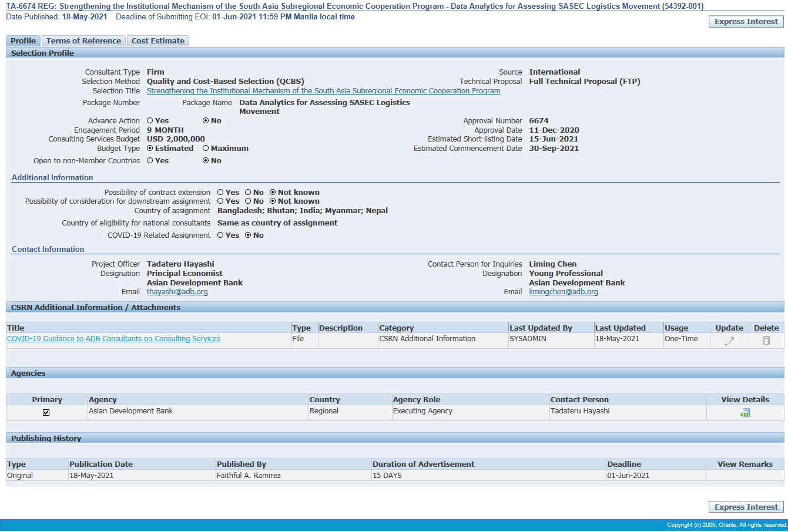Open View Details icon for Asian Development Bank

(745, 413)
